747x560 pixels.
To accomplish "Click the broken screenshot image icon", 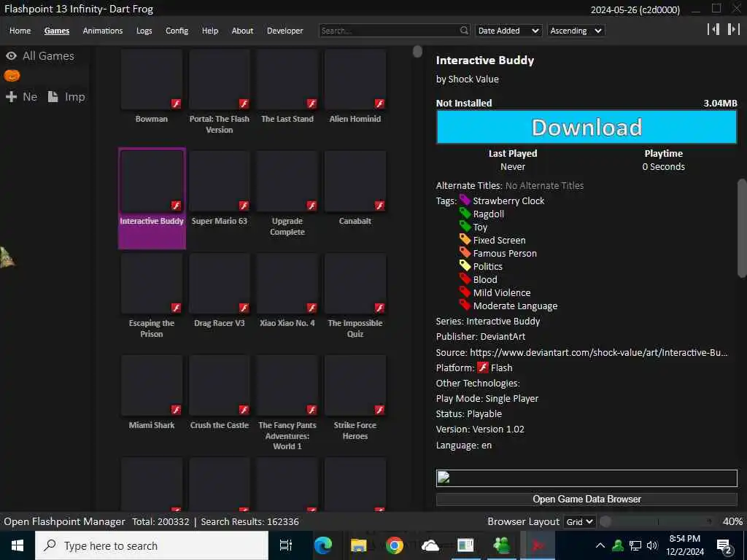I will coord(444,477).
